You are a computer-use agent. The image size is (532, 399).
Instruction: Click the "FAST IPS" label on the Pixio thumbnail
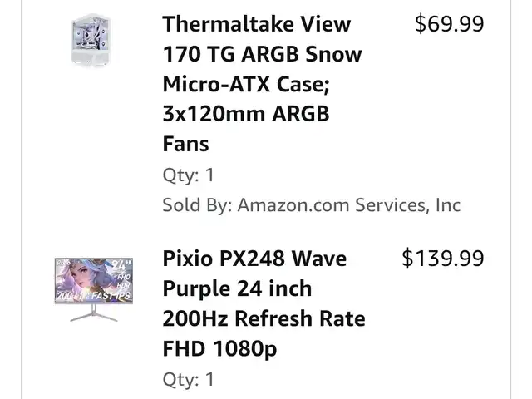click(106, 295)
